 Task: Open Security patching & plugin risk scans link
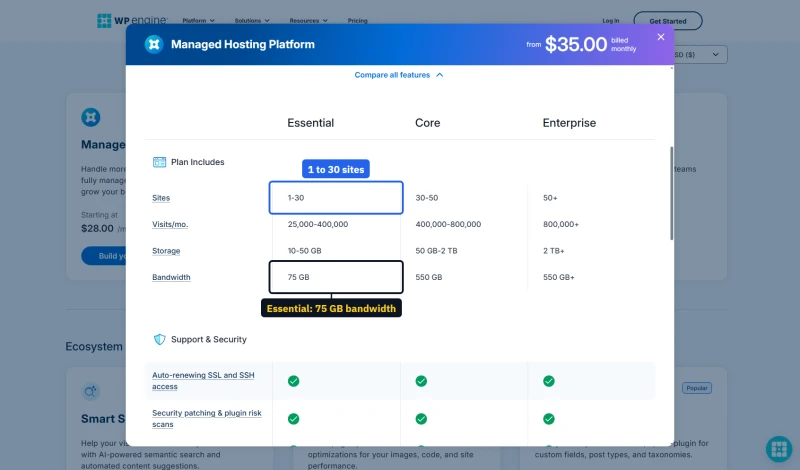tap(207, 418)
